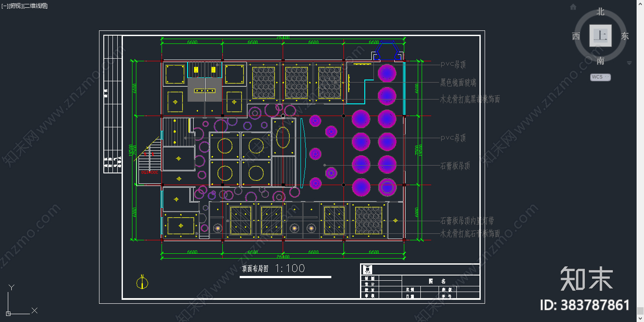Click the vertical scrollbar thumb
Viewport: 644px width, 322px height.
(641, 311)
